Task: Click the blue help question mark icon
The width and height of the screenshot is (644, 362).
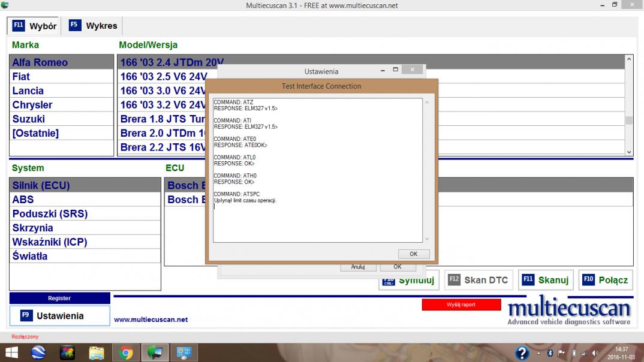Action: (x=522, y=353)
